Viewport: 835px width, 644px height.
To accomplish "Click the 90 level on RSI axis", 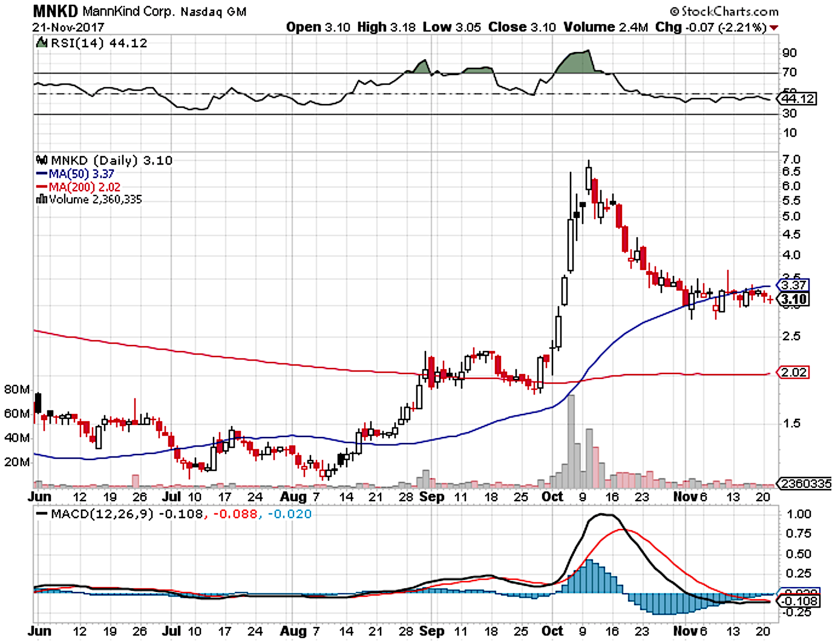I will coord(790,53).
